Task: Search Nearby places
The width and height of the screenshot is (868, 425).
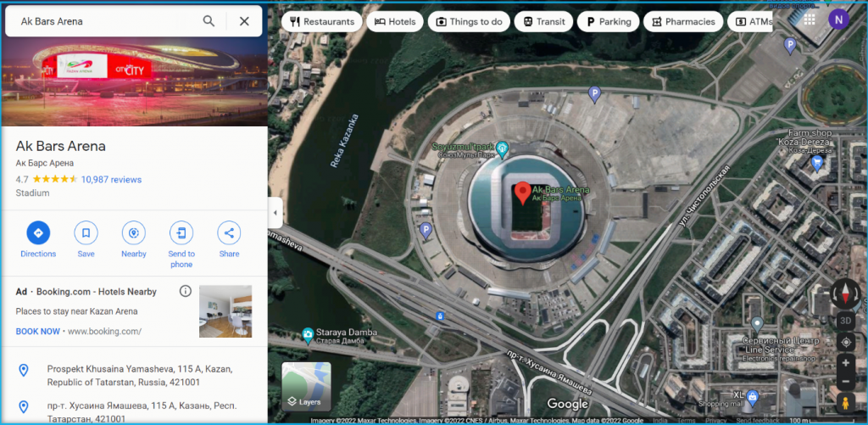Action: 133,232
